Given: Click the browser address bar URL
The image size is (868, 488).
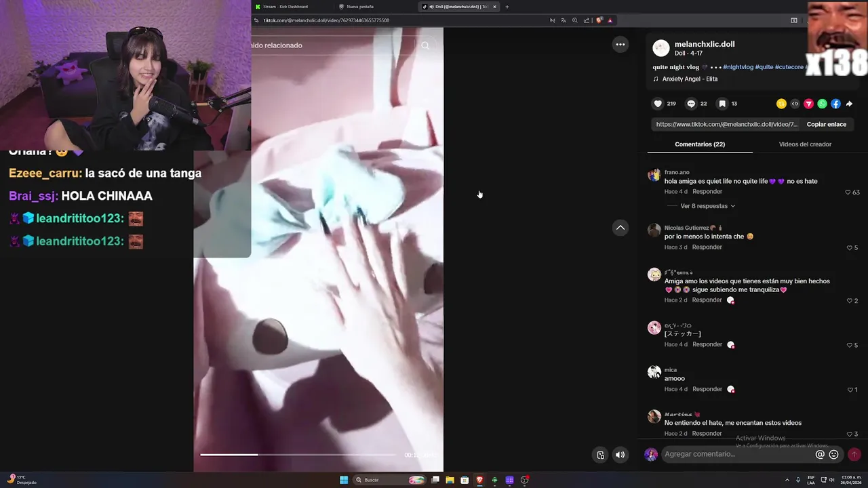Looking at the screenshot, I should (326, 20).
